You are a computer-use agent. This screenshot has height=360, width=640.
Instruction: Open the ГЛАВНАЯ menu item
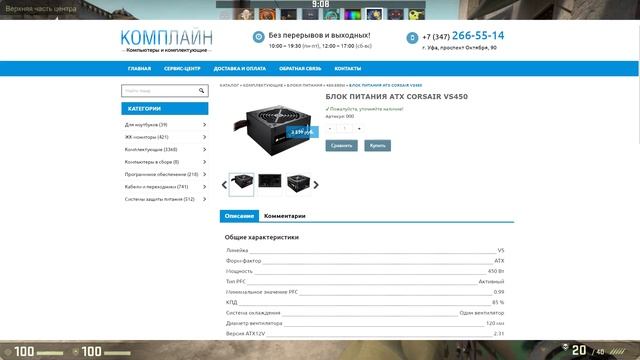pyautogui.click(x=140, y=69)
